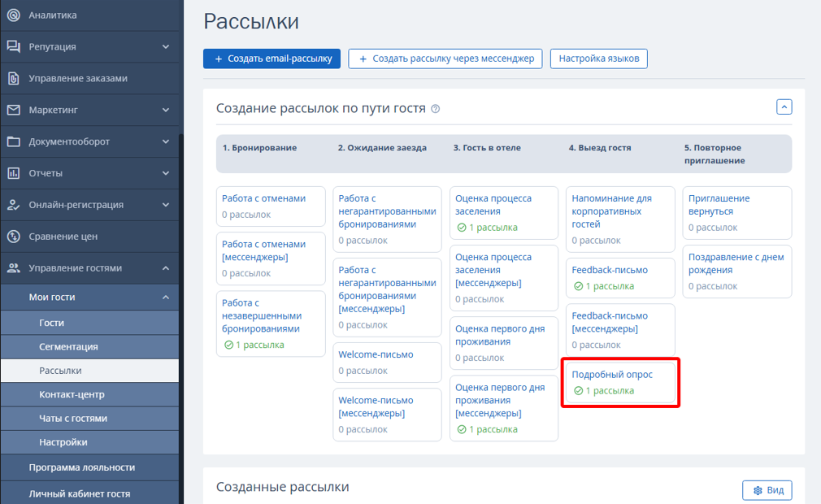Click the Сравнение цен icon
Viewport: 821px width, 504px height.
[13, 237]
